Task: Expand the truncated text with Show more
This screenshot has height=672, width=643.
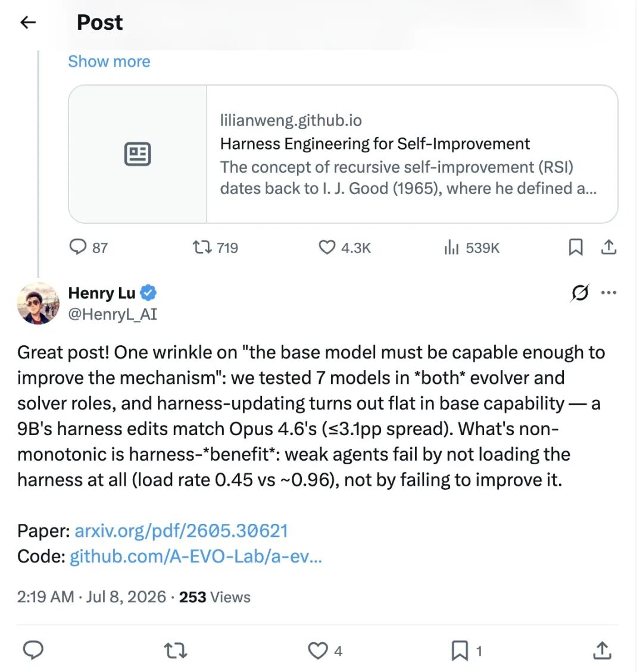Action: point(110,62)
